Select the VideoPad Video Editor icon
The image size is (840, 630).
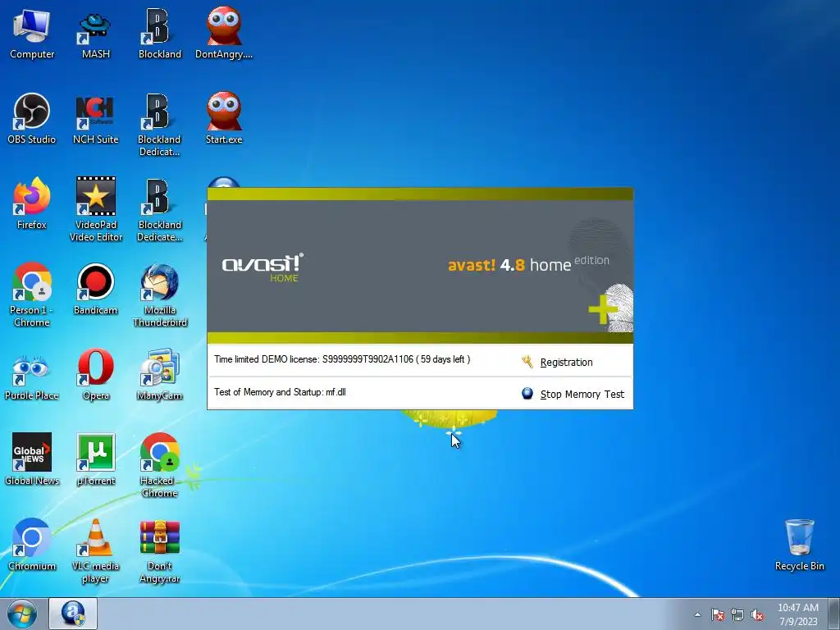point(95,210)
